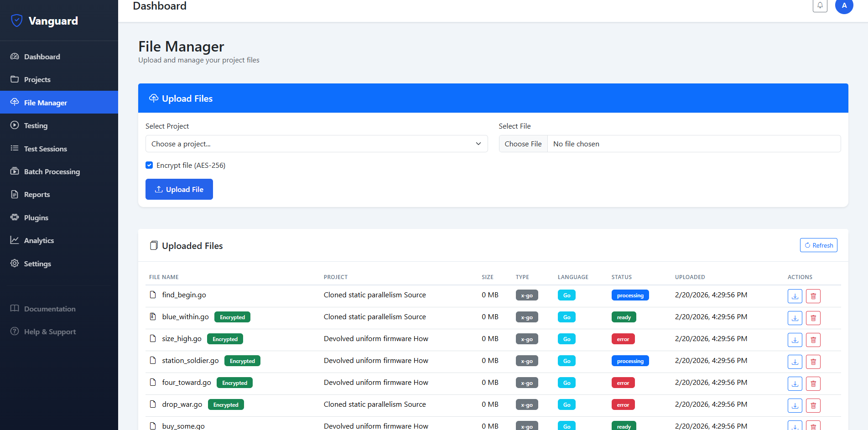This screenshot has height=430, width=868.
Task: Delete the blue_within.go file
Action: [813, 318]
